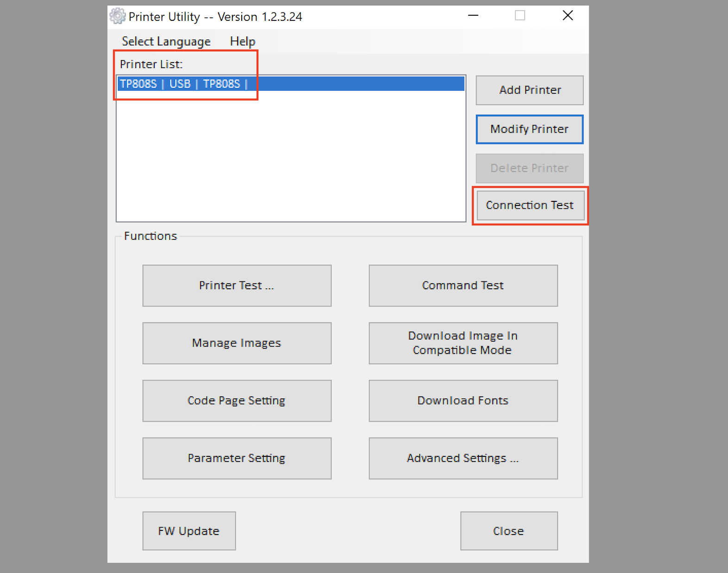Minimize the Printer Utility window

pyautogui.click(x=473, y=16)
